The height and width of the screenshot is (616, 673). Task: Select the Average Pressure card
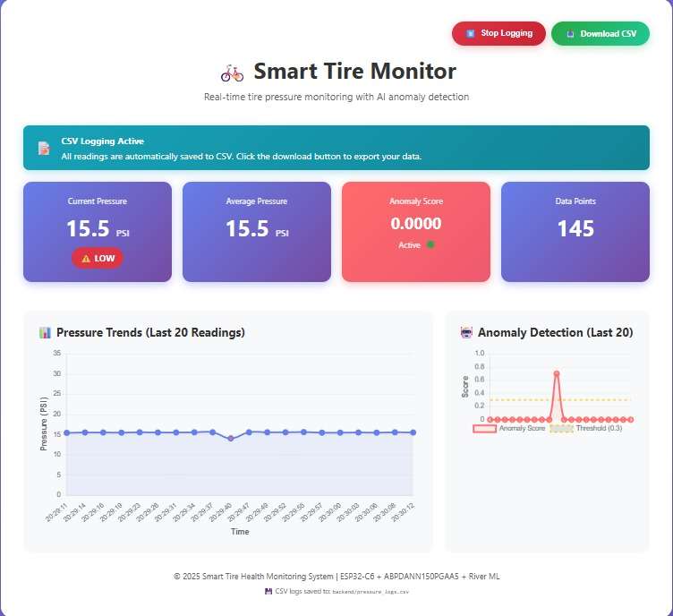[x=257, y=232]
